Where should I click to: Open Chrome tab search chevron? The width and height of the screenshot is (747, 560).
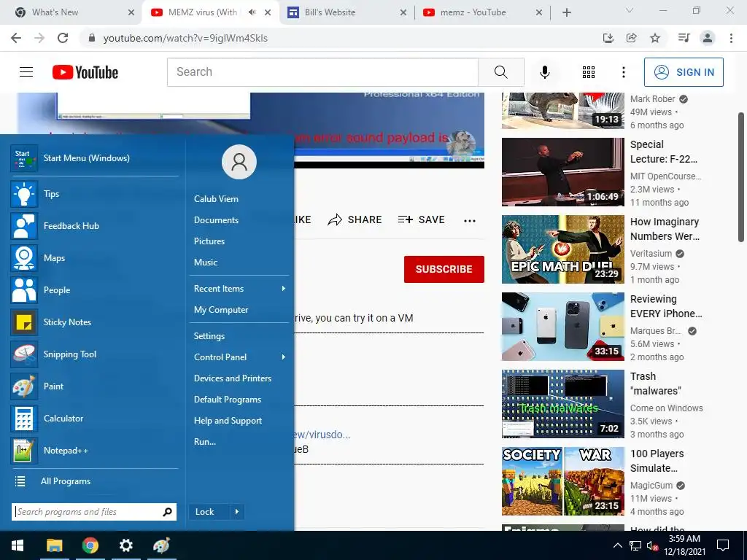point(630,11)
